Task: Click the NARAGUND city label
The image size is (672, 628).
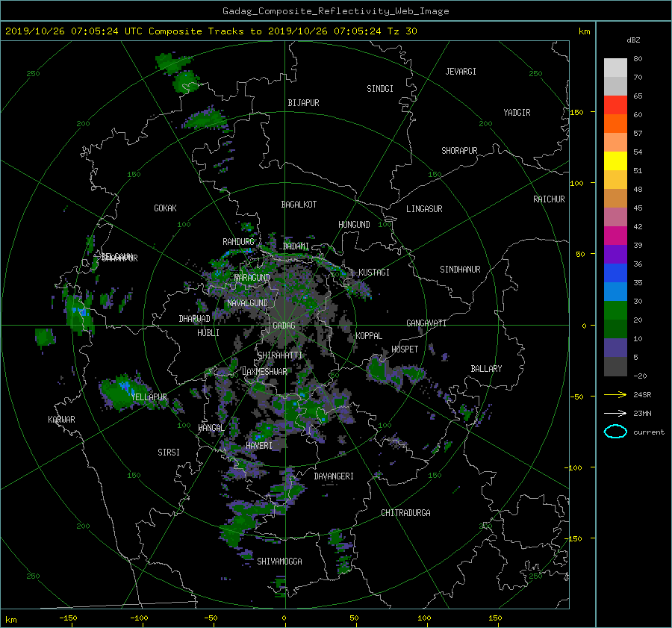Action: coord(252,278)
